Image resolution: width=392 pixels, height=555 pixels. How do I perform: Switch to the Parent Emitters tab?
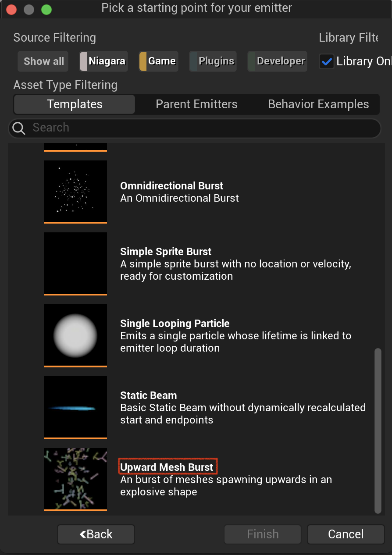pyautogui.click(x=196, y=104)
